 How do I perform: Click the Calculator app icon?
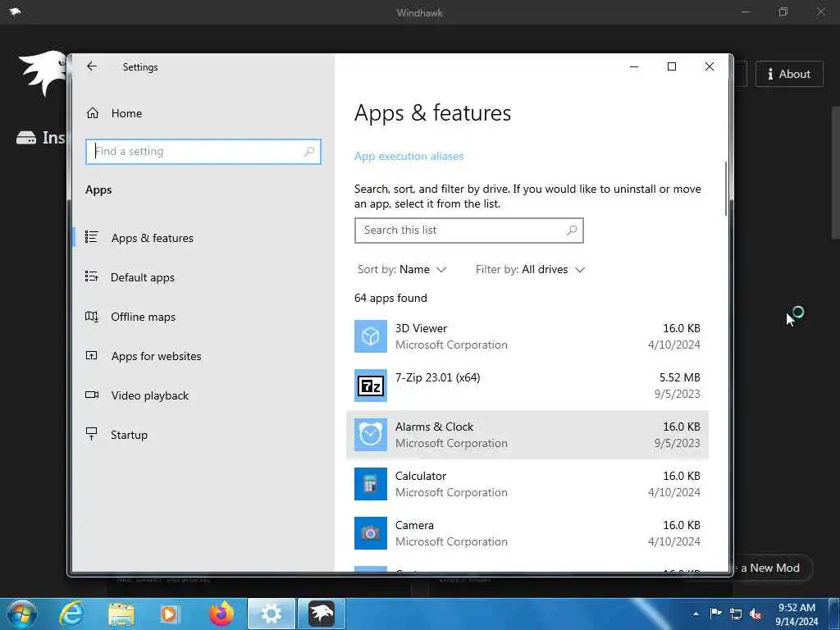pyautogui.click(x=370, y=484)
